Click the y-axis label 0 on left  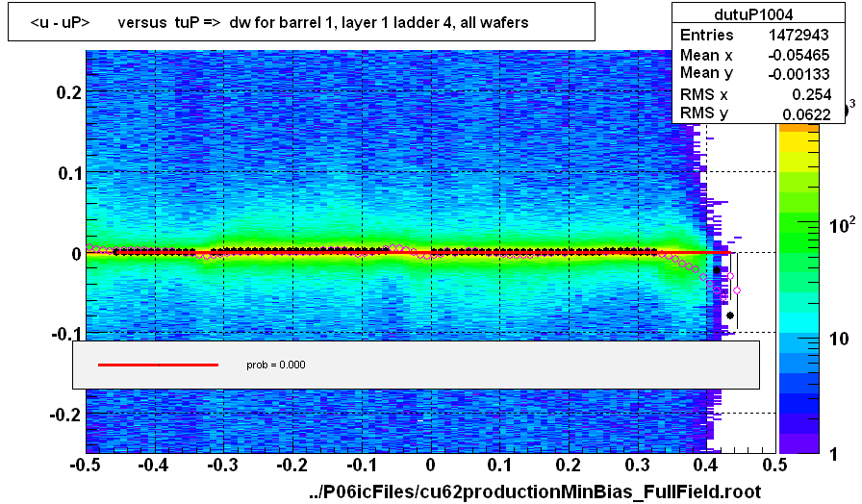click(76, 254)
